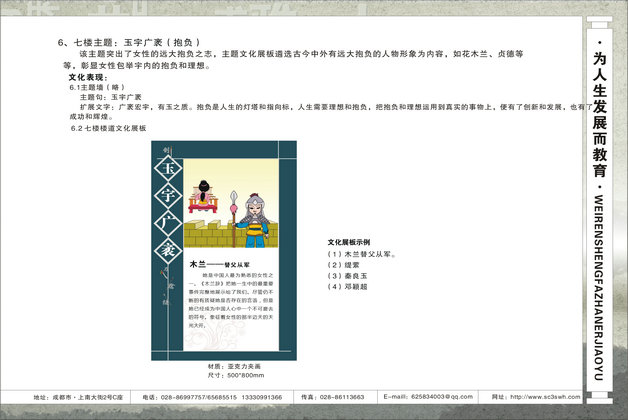
Task: Click list item "（2）缇萦"
Action: [x=343, y=265]
